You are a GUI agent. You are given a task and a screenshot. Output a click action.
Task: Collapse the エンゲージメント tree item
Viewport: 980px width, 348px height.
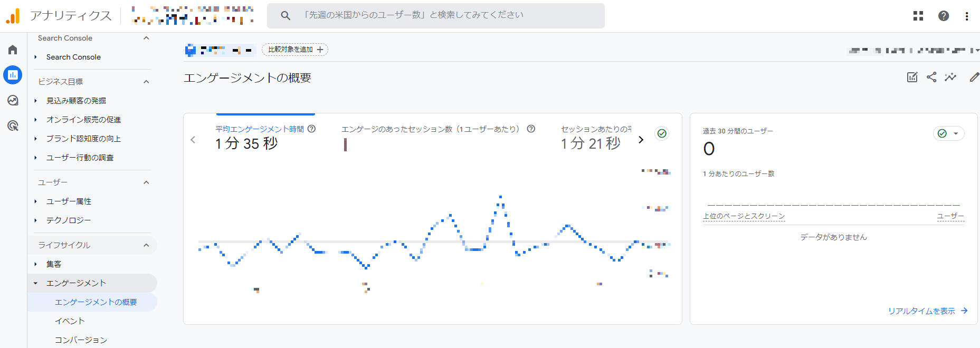[x=35, y=283]
